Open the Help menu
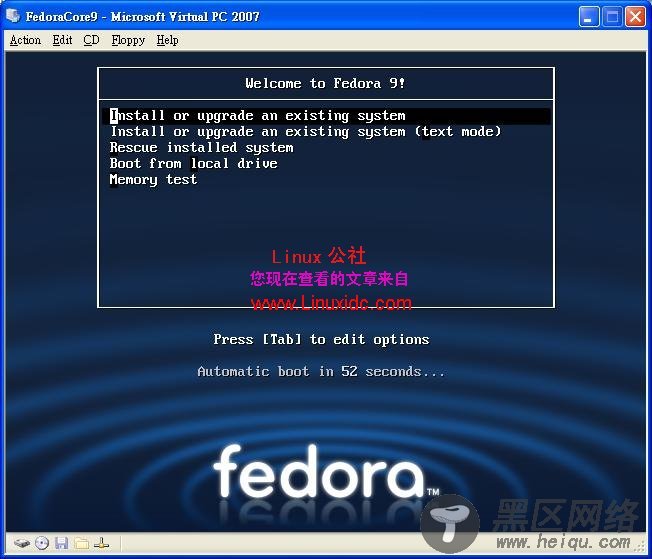652x559 pixels. (x=167, y=40)
